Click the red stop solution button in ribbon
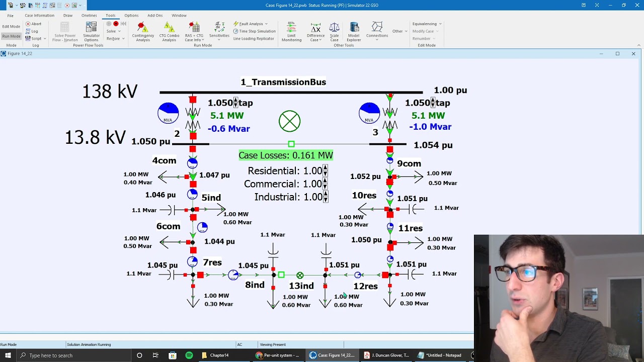 [116, 24]
